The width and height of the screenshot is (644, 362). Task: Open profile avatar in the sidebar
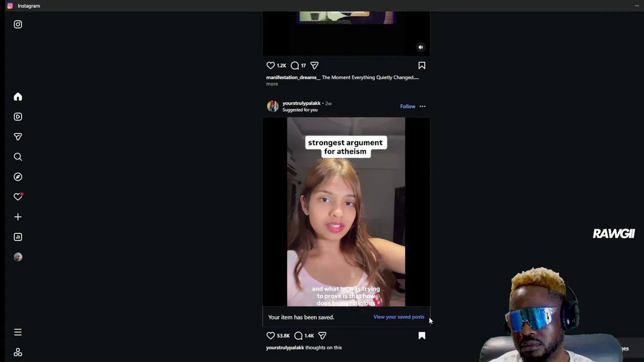point(18,257)
